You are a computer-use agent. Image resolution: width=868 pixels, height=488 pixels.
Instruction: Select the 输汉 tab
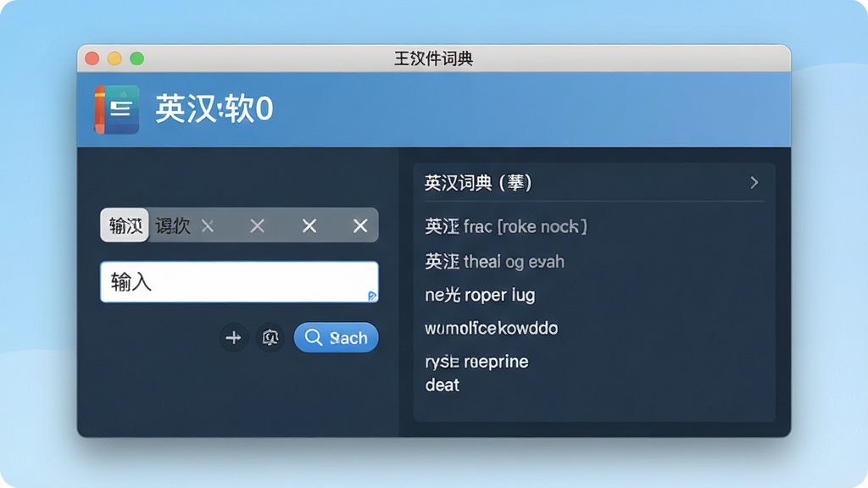(125, 225)
